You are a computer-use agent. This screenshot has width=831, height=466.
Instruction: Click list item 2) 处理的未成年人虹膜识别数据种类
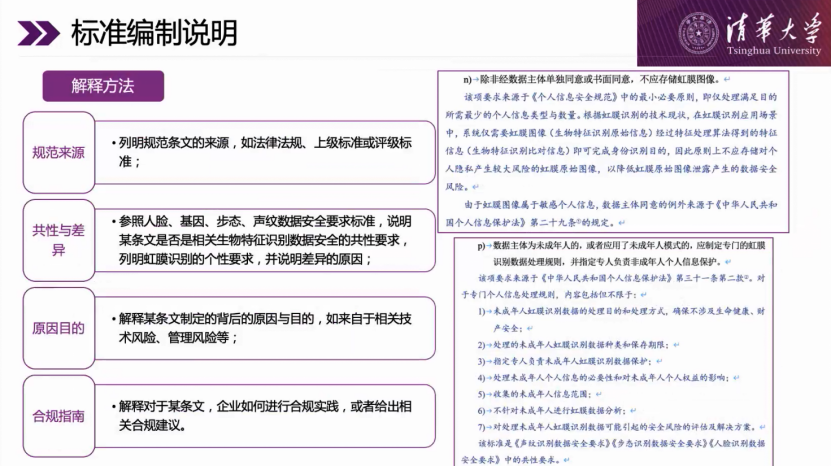(578, 345)
